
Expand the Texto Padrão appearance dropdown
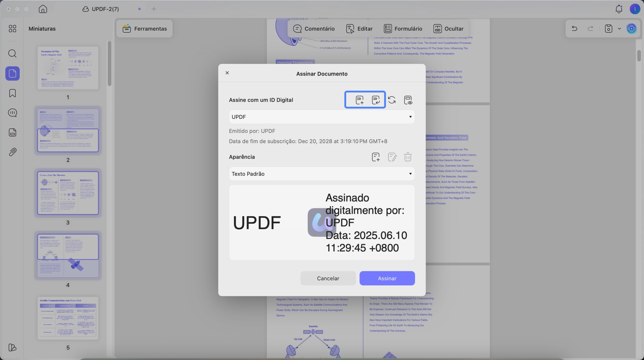pyautogui.click(x=322, y=174)
